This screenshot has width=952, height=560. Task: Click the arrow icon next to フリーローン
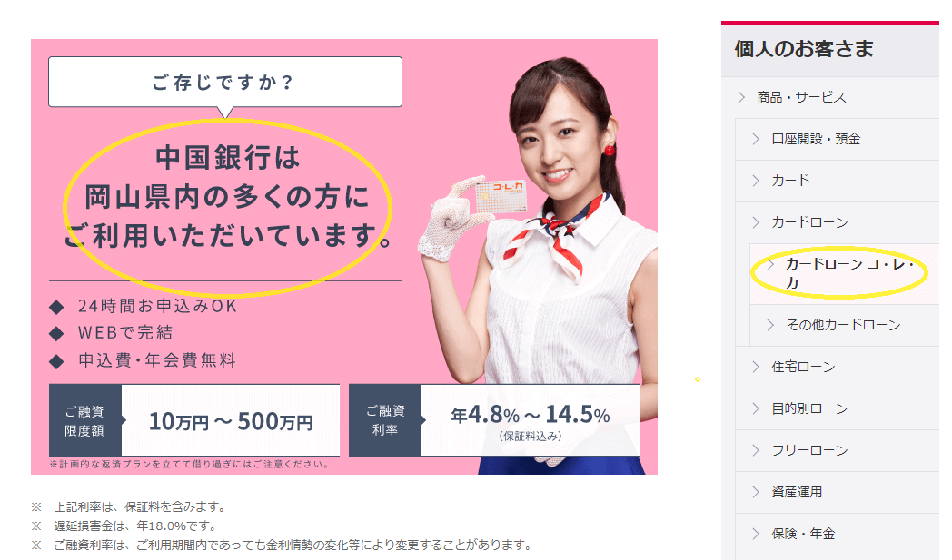pos(756,450)
